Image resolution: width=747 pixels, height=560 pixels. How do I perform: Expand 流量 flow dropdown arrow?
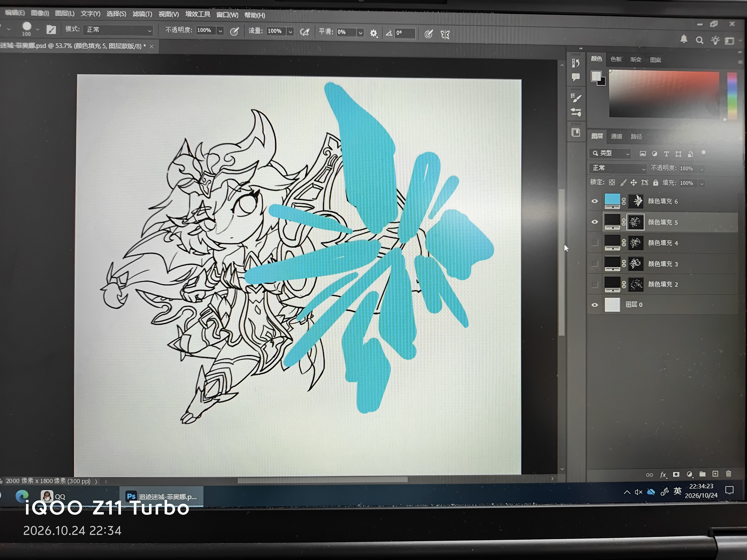290,32
